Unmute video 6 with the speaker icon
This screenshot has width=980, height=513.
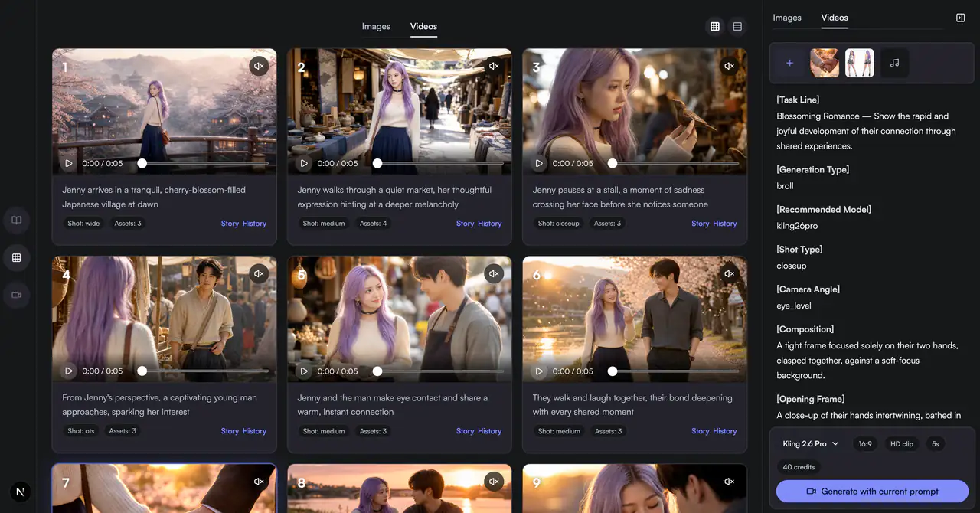730,273
